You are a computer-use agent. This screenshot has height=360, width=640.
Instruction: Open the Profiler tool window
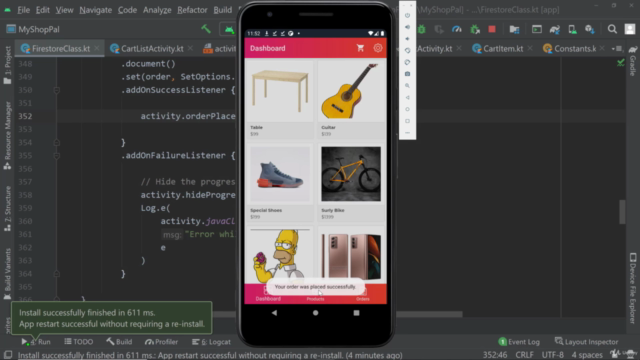point(162,342)
